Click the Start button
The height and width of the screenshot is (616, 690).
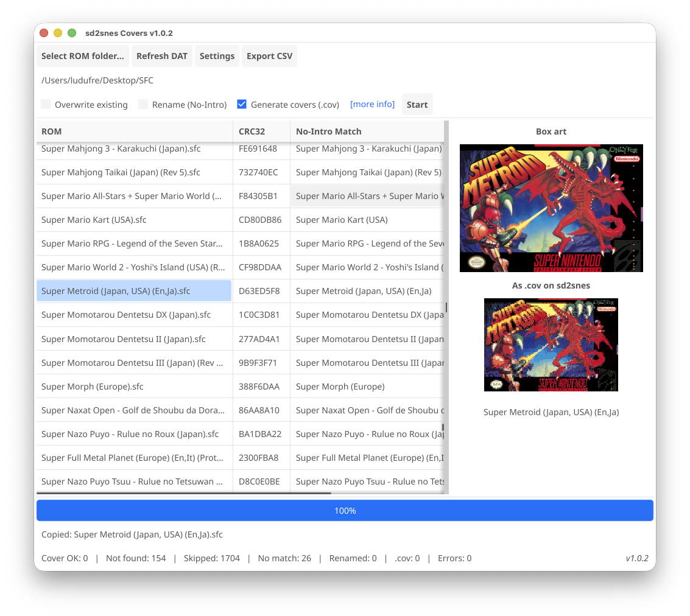tap(417, 105)
